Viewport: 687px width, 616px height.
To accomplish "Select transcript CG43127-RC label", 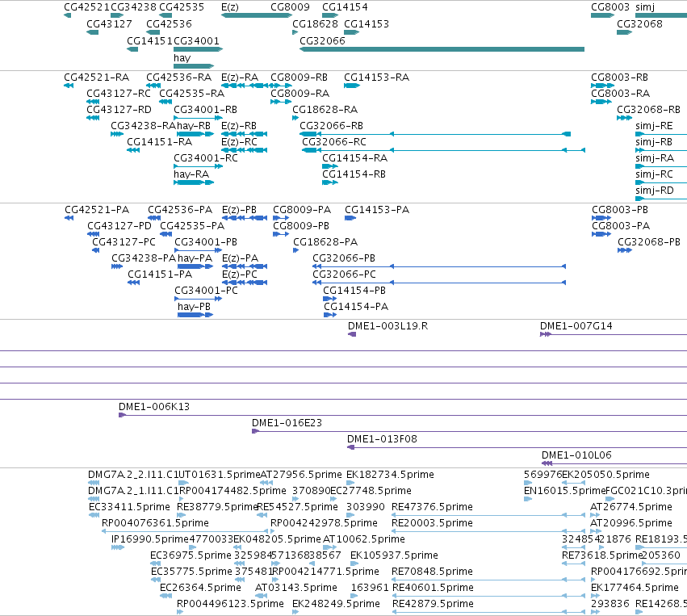I will point(119,94).
